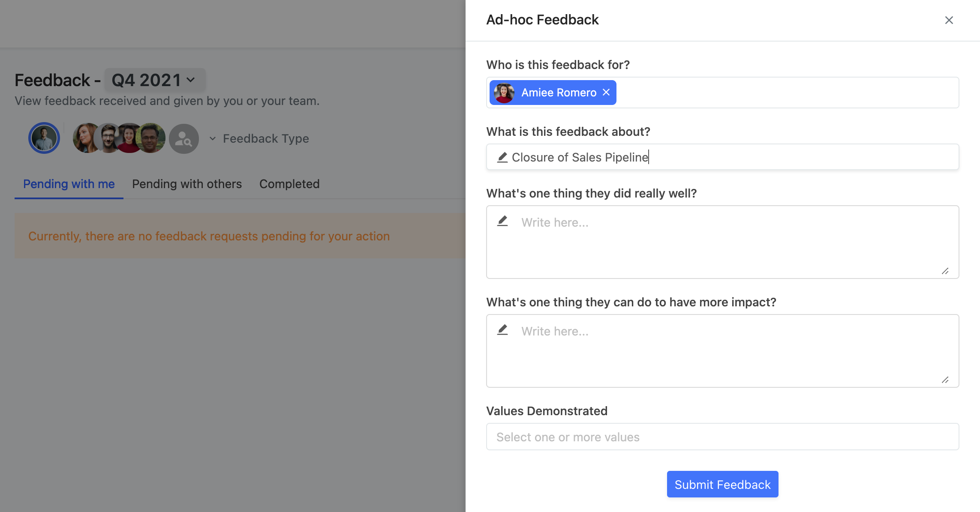
Task: Close the Ad-hoc Feedback panel
Action: [x=949, y=20]
